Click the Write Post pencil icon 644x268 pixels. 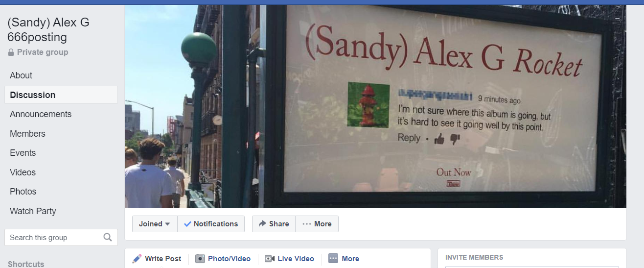[x=137, y=259]
